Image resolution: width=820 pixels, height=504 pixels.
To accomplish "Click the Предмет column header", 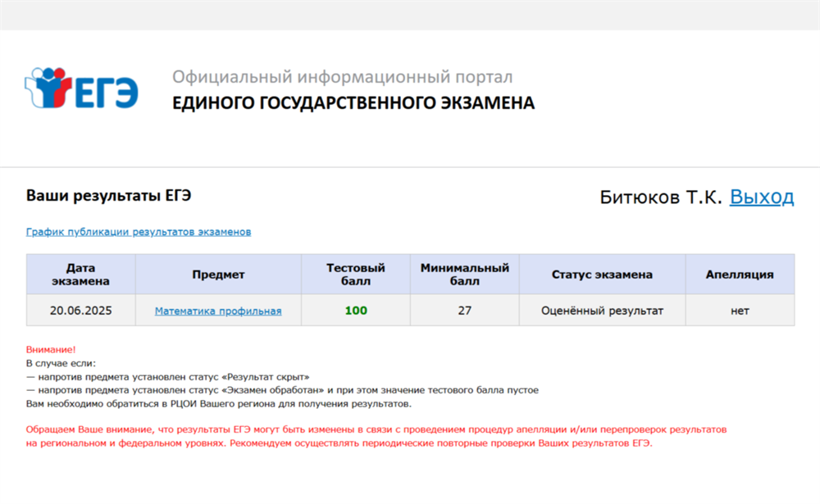I will click(218, 275).
